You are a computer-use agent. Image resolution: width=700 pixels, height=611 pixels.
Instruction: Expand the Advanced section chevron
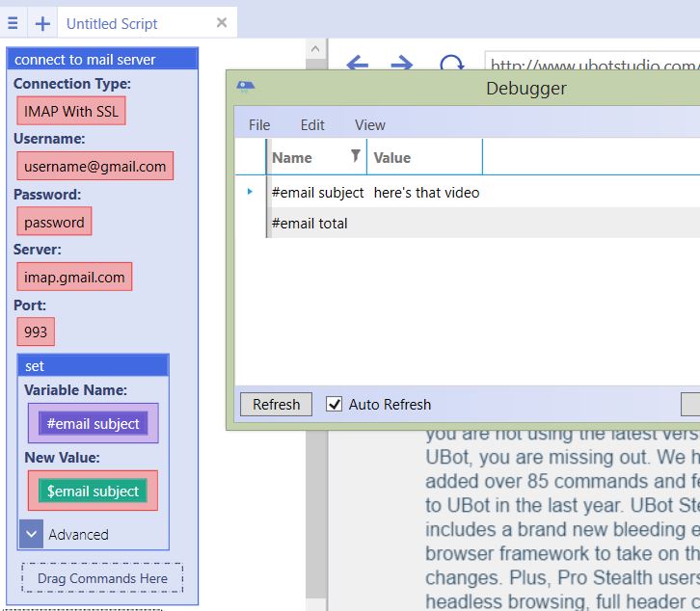(x=31, y=534)
